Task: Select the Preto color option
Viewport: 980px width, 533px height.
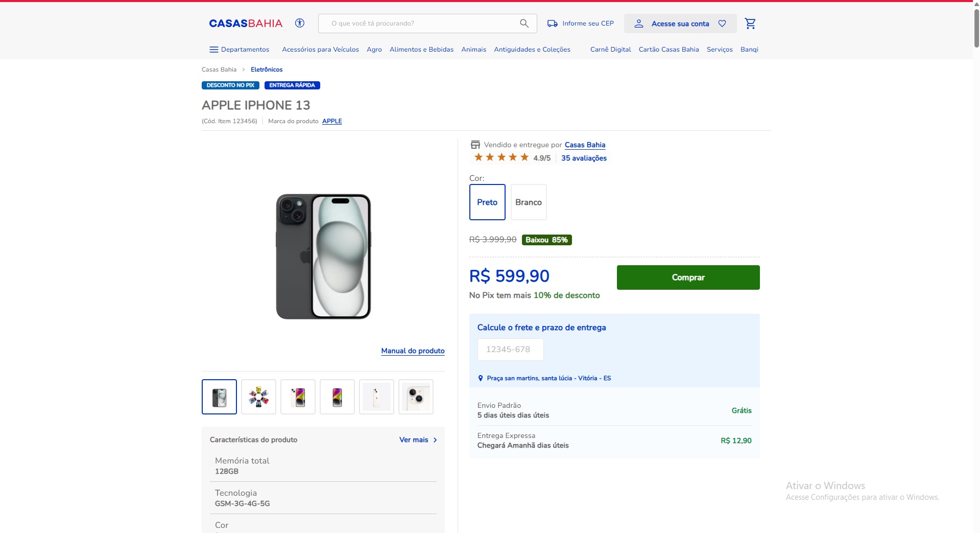Action: [x=487, y=202]
